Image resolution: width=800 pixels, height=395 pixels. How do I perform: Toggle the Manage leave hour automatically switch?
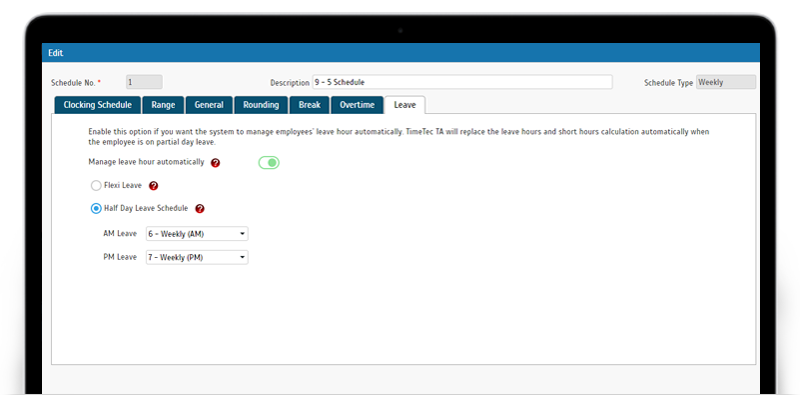[x=269, y=163]
